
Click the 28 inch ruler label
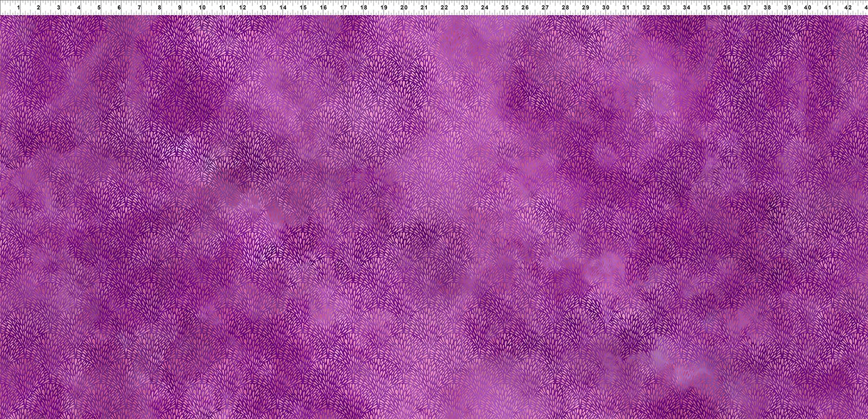tap(565, 8)
